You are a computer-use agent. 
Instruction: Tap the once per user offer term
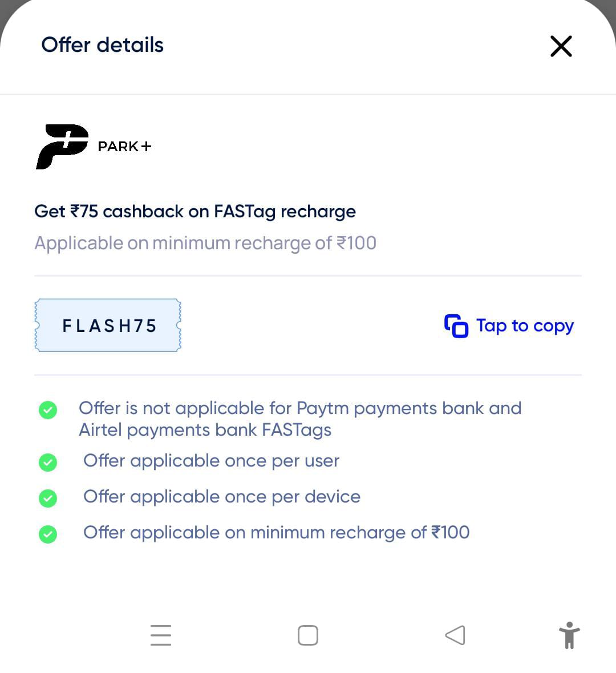(x=211, y=461)
